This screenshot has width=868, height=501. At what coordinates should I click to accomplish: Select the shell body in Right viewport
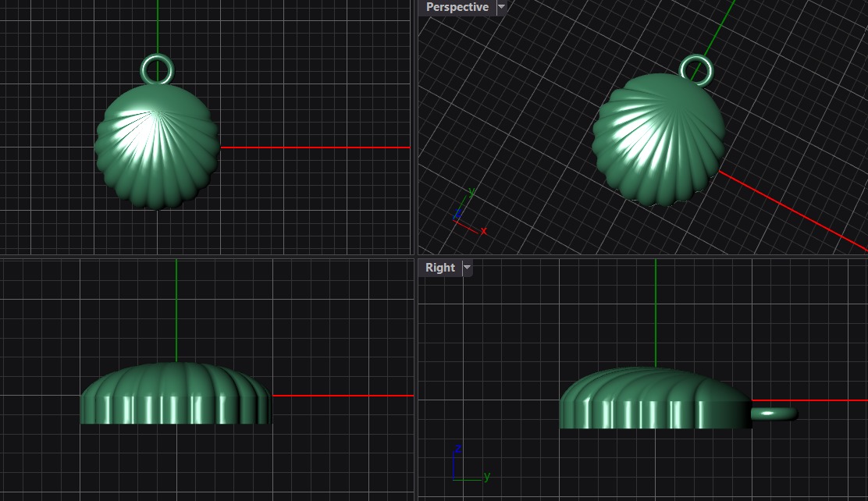tap(656, 398)
